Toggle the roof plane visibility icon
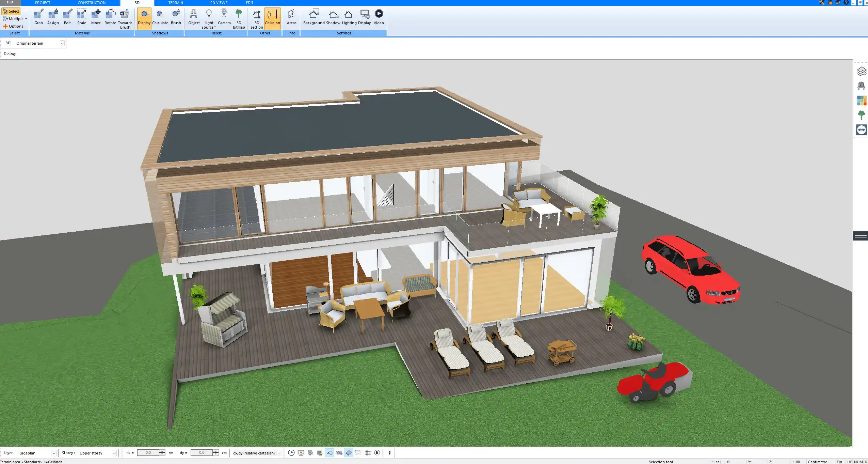The width and height of the screenshot is (868, 464). pyautogui.click(x=329, y=453)
